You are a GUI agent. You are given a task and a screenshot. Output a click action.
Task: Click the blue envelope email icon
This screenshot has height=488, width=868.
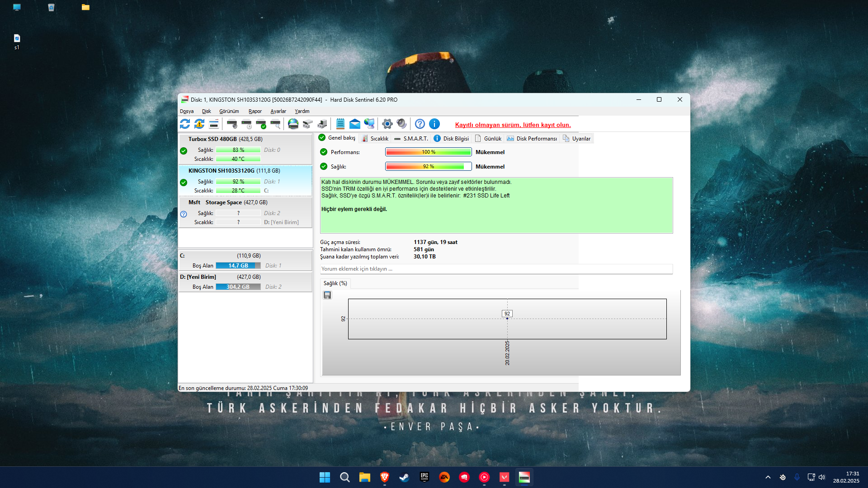click(355, 124)
